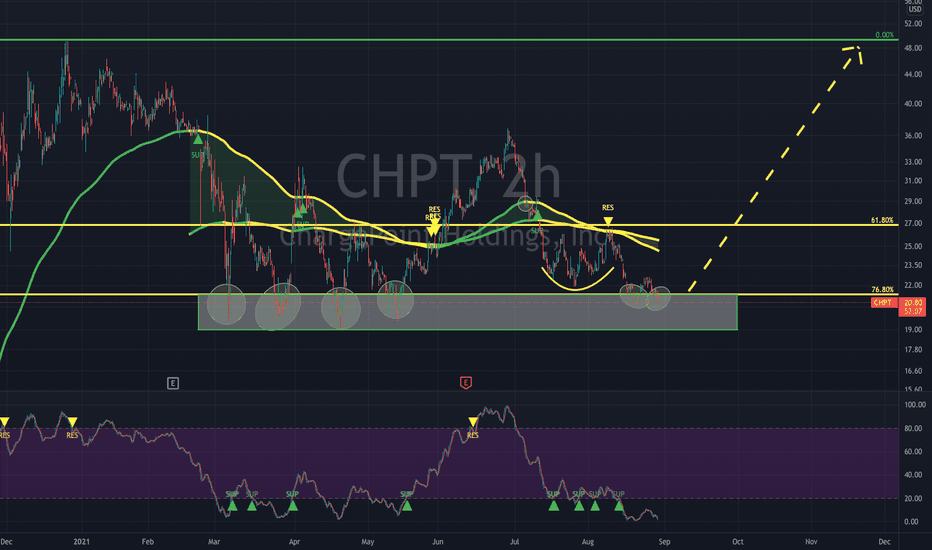932x550 pixels.
Task: Select the 76.80% Fibonacci level label
Action: click(x=883, y=290)
